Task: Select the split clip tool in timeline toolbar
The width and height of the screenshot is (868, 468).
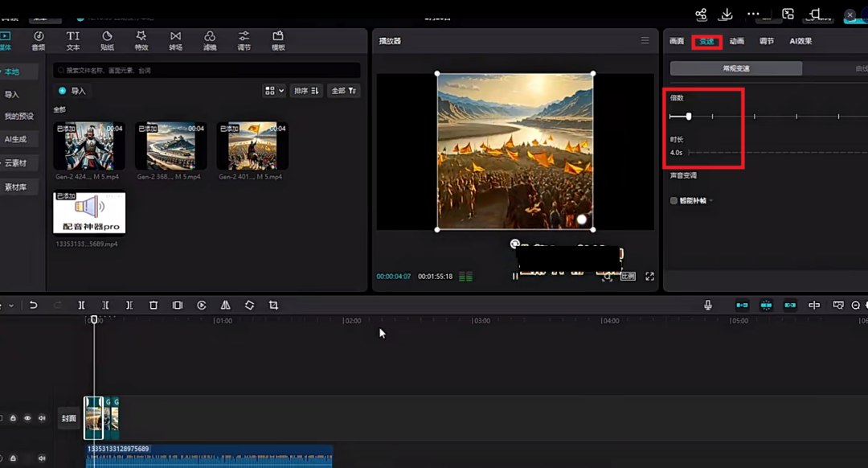Action: tap(81, 306)
